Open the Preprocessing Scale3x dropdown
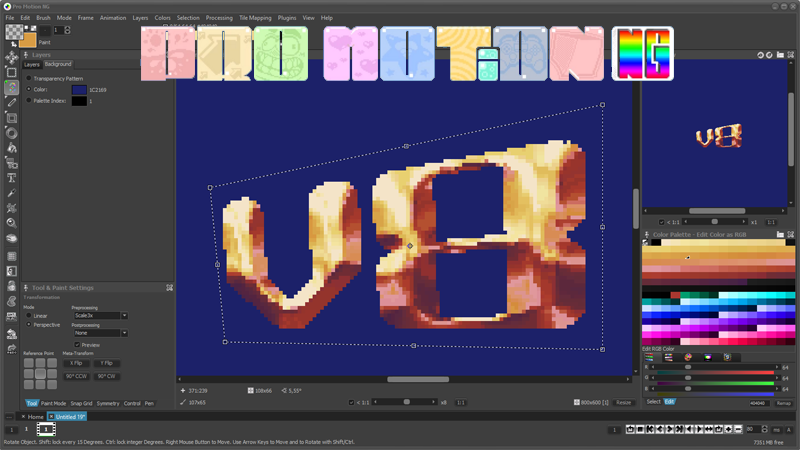 coord(100,315)
